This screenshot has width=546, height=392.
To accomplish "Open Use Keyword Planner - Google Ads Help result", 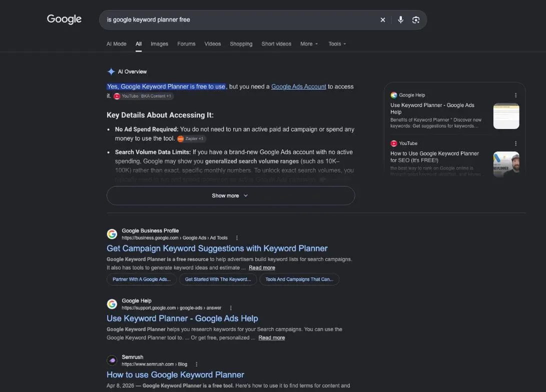I will click(182, 318).
